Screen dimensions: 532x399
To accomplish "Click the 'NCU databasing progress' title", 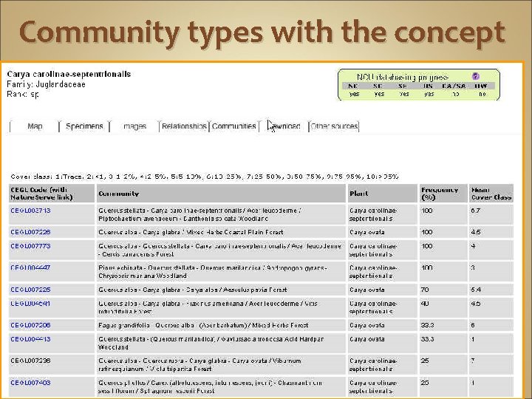I will pos(403,77).
